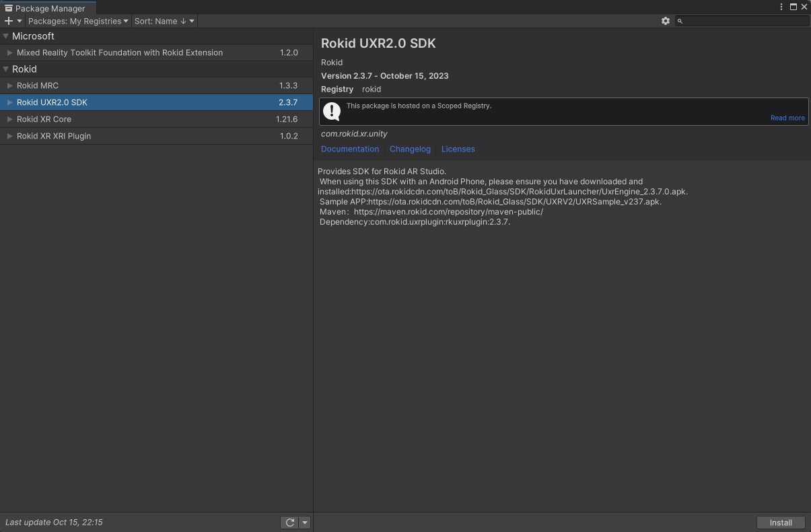Open the refresh options dropdown arrow
811x532 pixels.
(x=304, y=523)
